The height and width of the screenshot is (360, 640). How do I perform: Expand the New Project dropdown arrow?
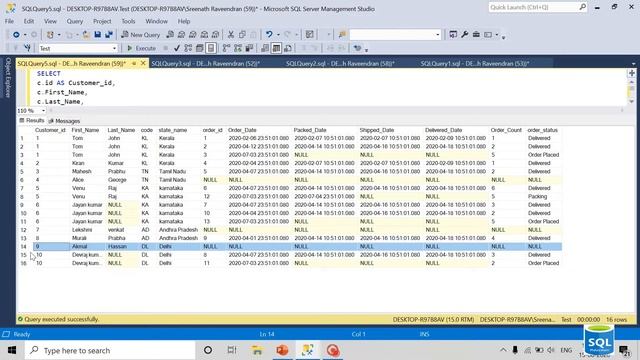[59, 35]
